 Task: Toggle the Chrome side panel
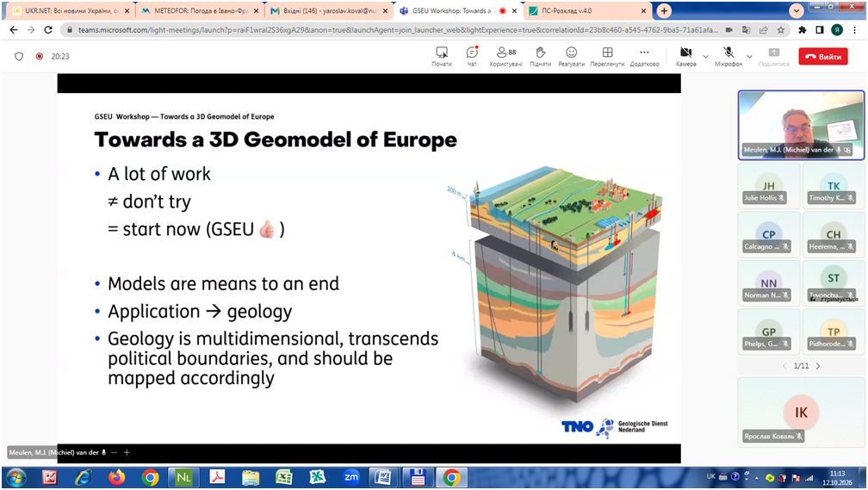pos(820,30)
